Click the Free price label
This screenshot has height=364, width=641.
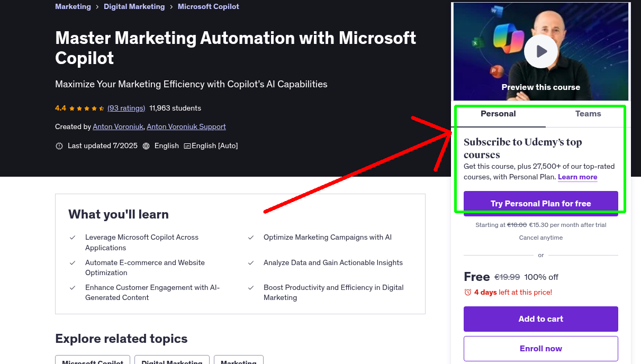[x=477, y=277]
